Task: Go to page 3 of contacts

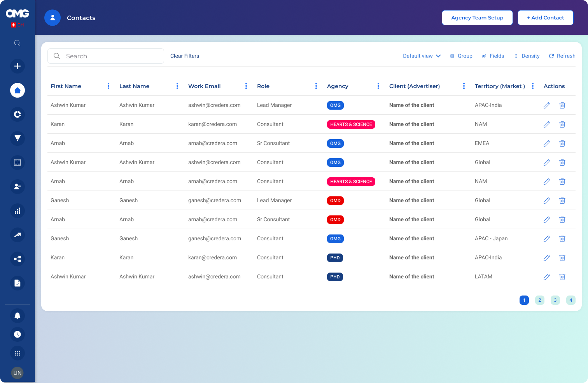Action: 555,300
